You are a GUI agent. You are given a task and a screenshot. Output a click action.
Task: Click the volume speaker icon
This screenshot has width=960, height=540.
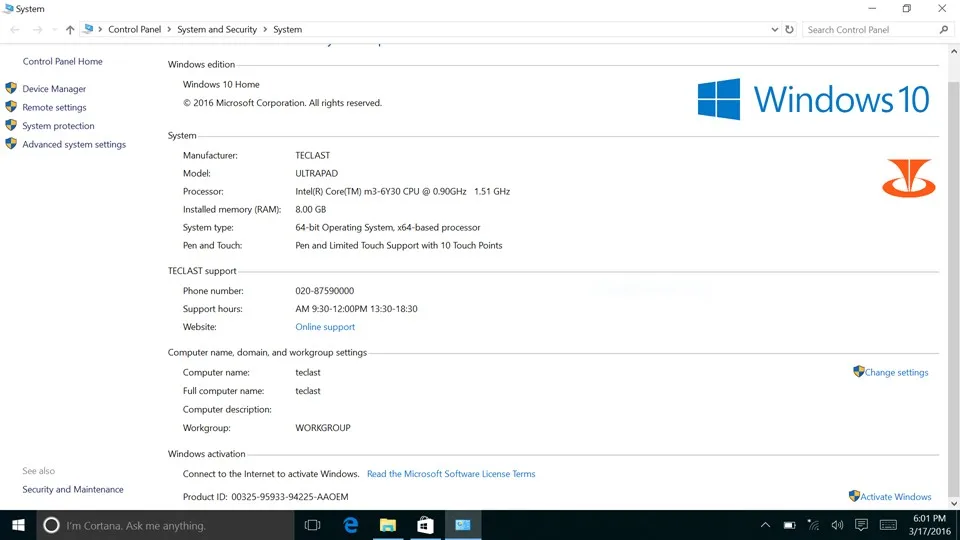click(x=837, y=525)
